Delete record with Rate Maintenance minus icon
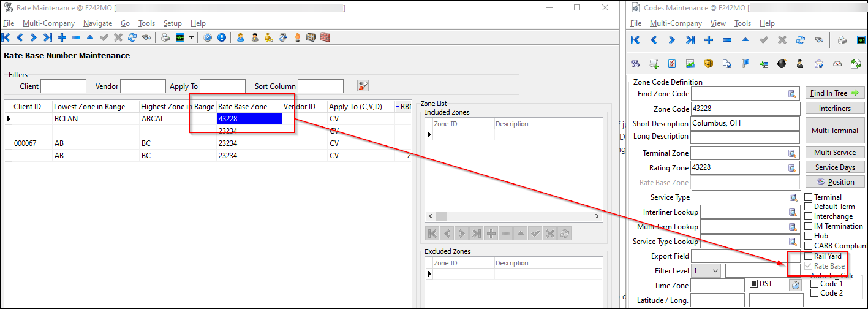Image resolution: width=868 pixels, height=309 pixels. click(x=76, y=37)
